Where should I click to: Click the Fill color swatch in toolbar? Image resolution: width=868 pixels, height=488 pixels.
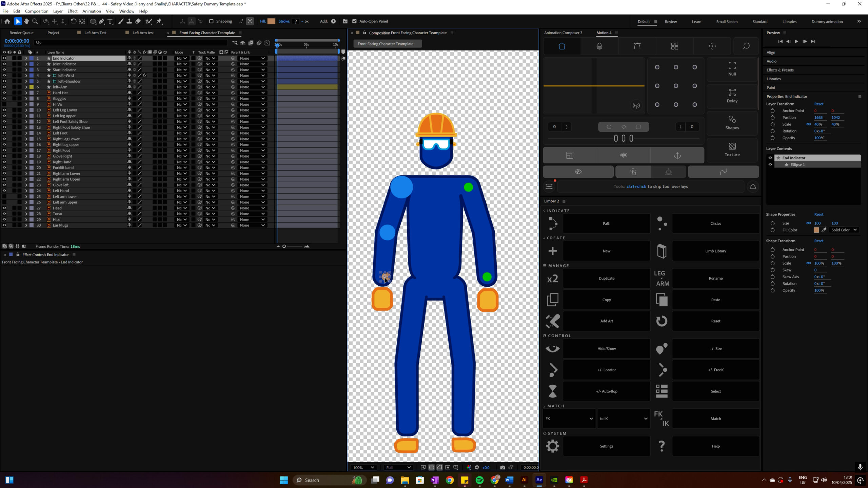click(271, 21)
